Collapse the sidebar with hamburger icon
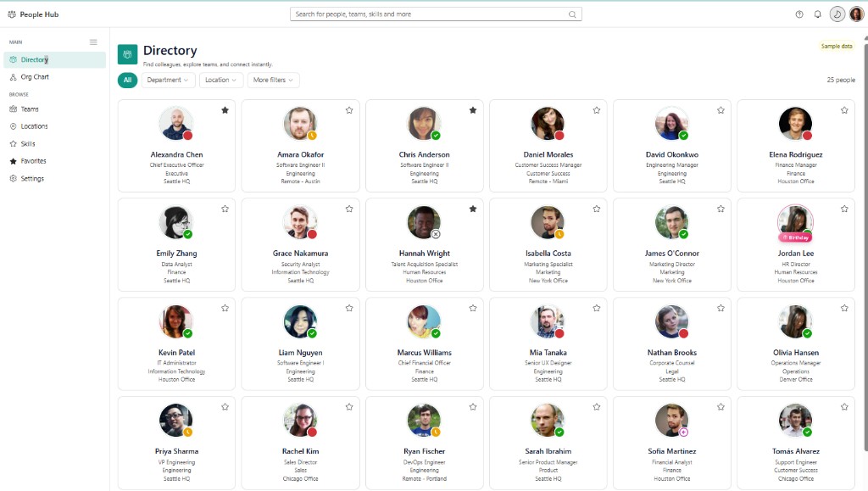Image resolution: width=868 pixels, height=491 pixels. click(93, 42)
